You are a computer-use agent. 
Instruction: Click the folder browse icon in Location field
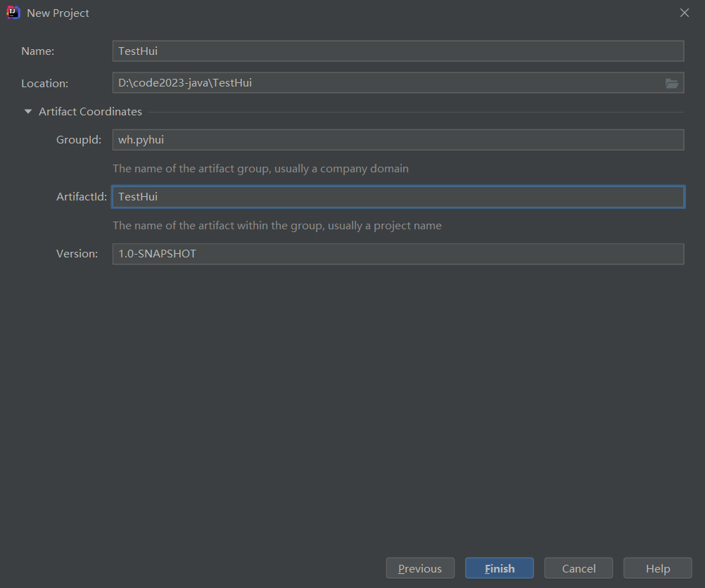(x=672, y=83)
